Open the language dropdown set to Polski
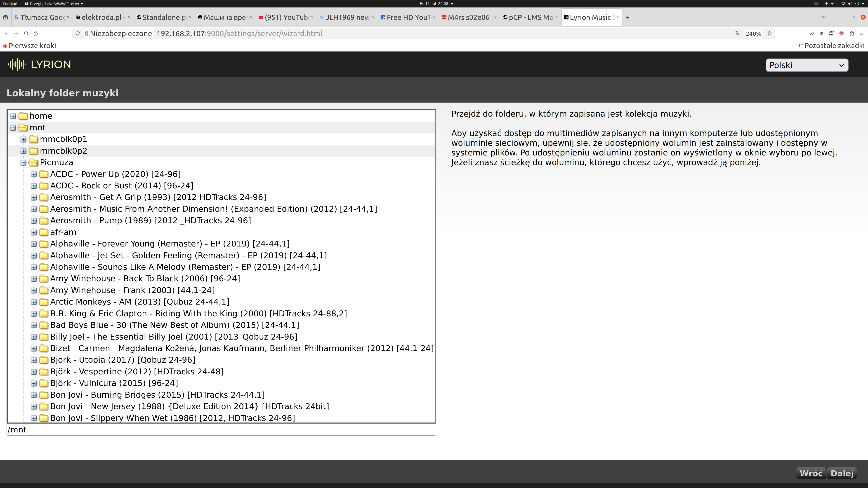 [807, 65]
